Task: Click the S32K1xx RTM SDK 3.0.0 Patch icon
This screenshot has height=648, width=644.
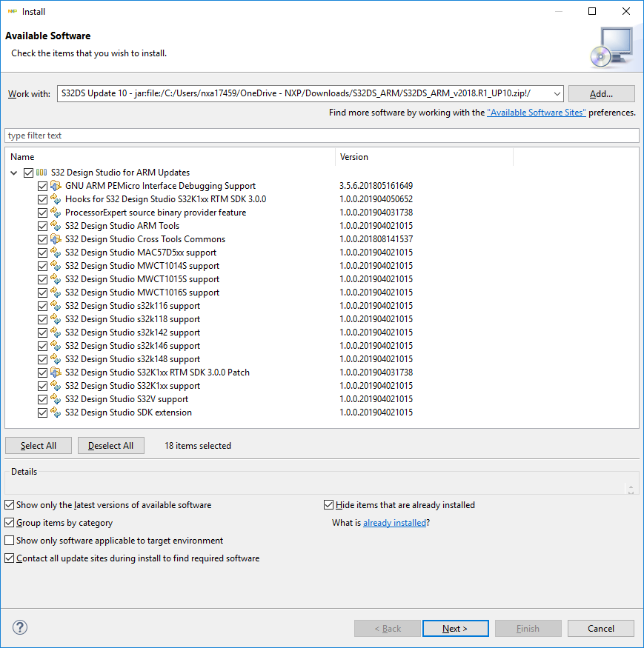Action: point(56,373)
